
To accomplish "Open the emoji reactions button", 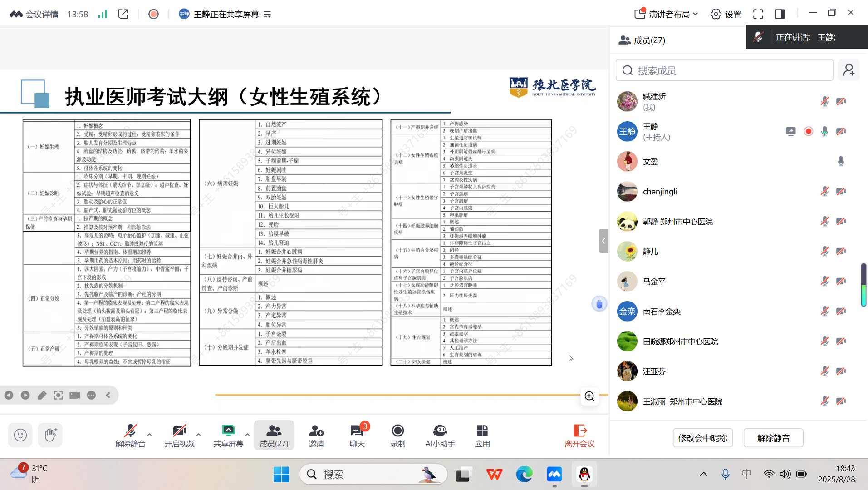I will (20, 435).
